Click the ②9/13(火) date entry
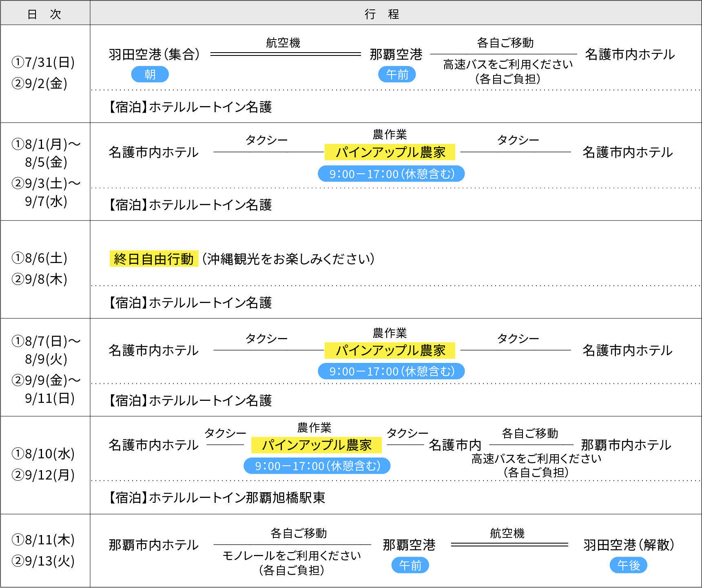 tap(43, 561)
